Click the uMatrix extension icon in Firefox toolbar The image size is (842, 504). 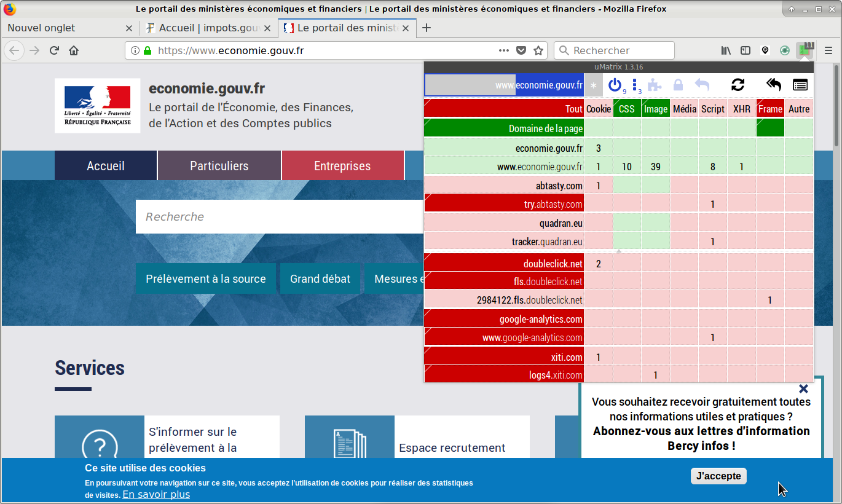click(x=805, y=50)
